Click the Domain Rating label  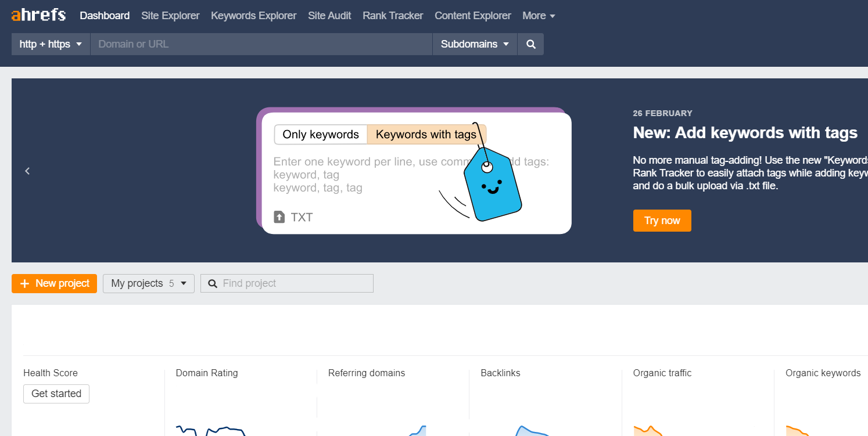coord(207,373)
